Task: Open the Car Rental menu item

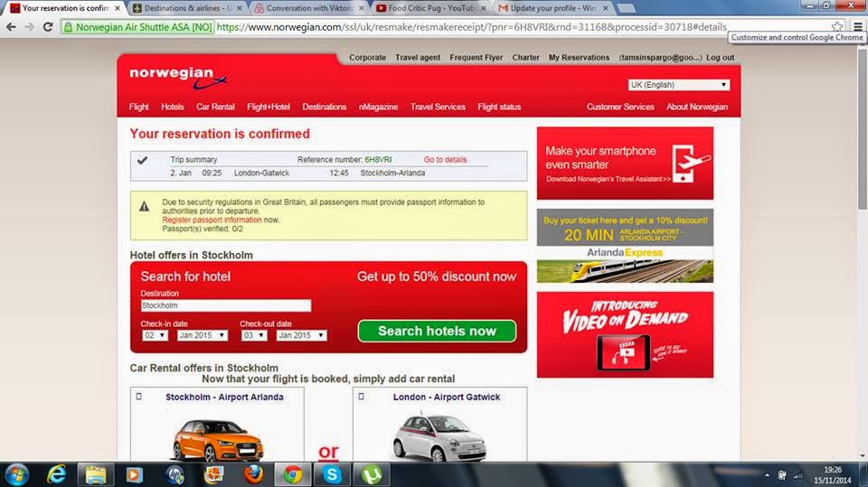Action: pos(215,107)
